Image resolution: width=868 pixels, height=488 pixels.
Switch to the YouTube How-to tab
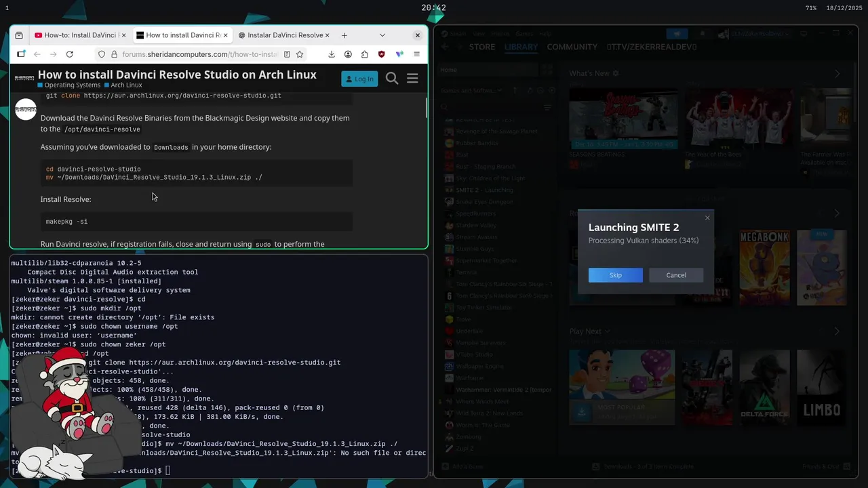pyautogui.click(x=80, y=35)
